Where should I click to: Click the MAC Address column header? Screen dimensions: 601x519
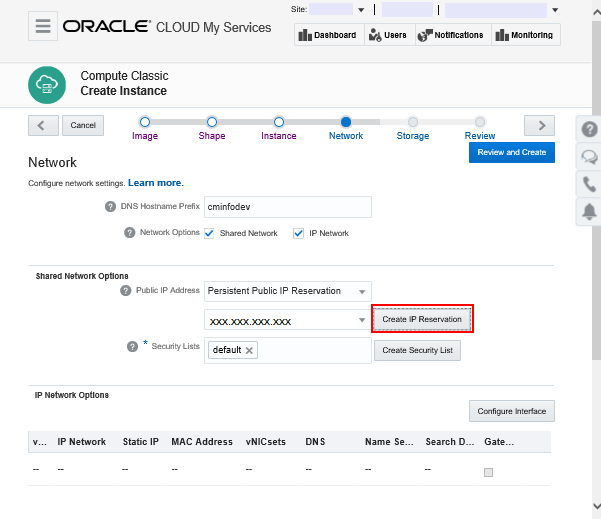[x=202, y=442]
